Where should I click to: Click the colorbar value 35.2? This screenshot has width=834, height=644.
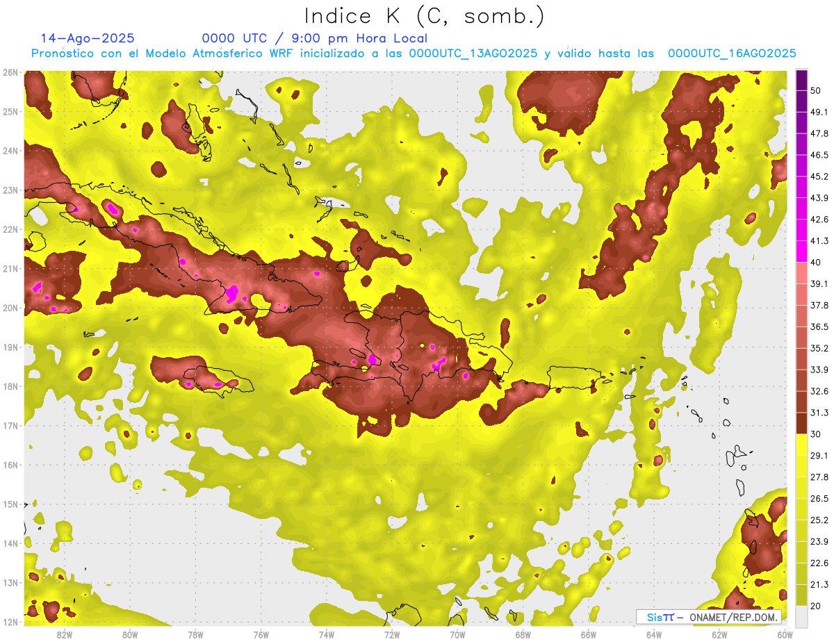coord(819,348)
